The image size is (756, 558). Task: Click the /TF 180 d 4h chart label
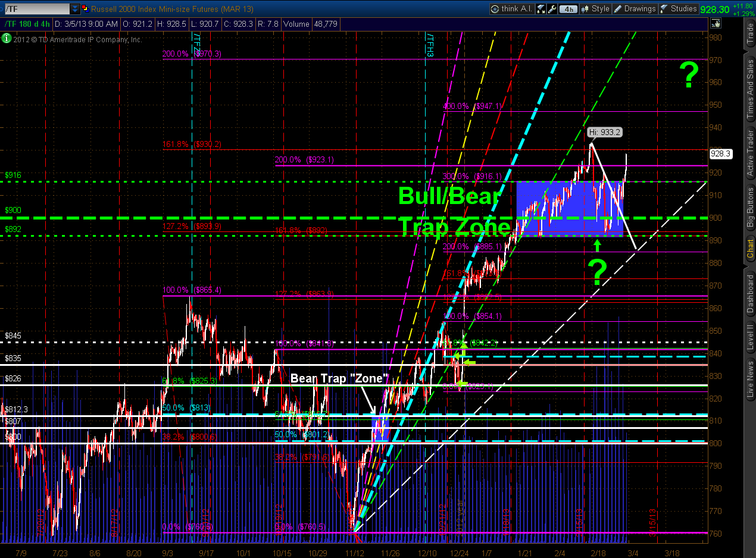[27, 24]
